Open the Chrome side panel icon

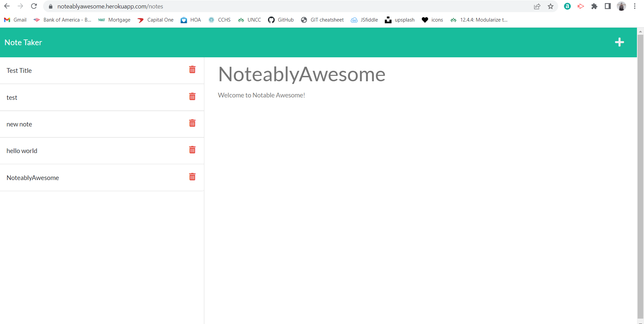tap(608, 6)
